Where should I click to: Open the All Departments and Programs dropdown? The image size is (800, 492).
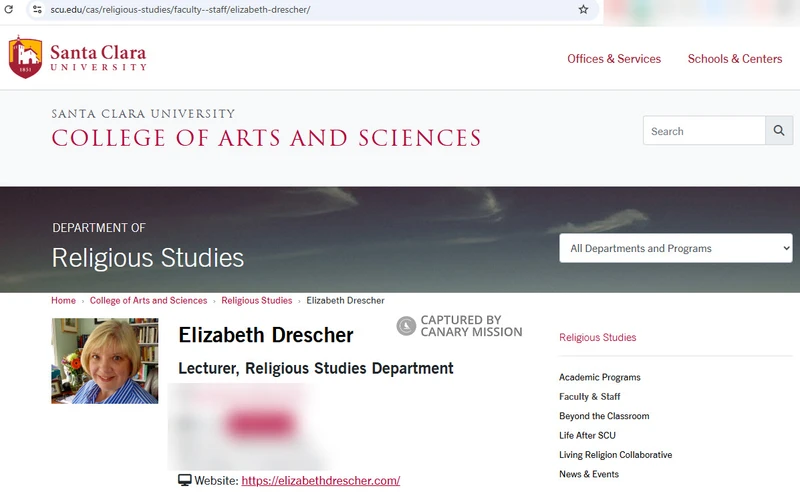pos(676,248)
